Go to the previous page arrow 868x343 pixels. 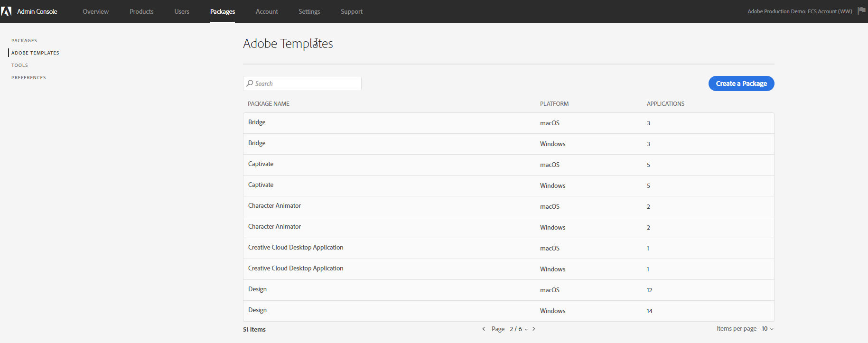pos(484,329)
